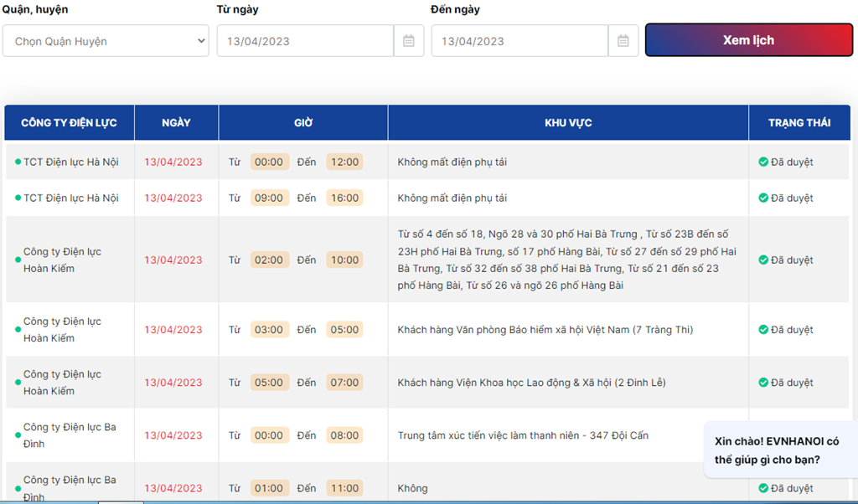Click the 07:00 end time badge
Viewport: 858px width, 504px height.
coord(344,383)
